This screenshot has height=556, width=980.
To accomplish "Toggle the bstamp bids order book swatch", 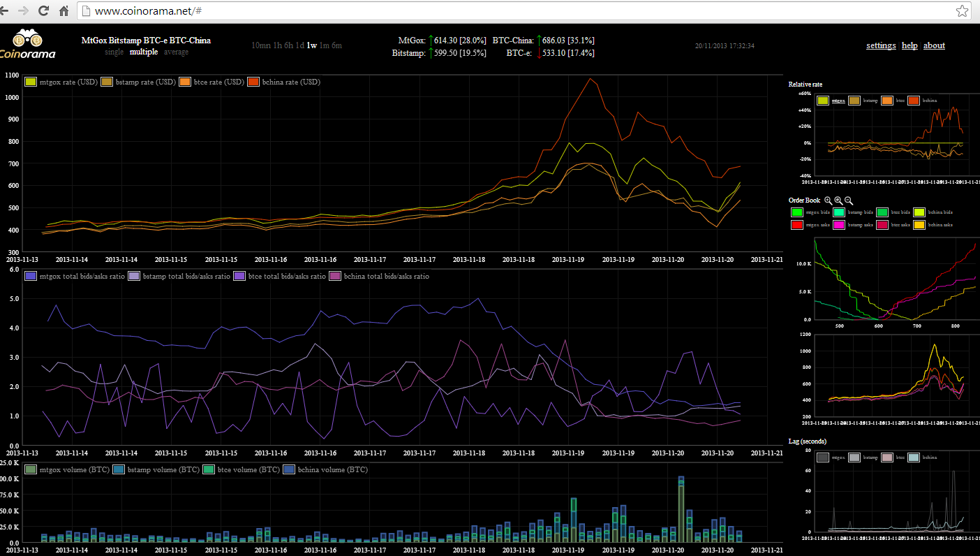I will tap(839, 212).
